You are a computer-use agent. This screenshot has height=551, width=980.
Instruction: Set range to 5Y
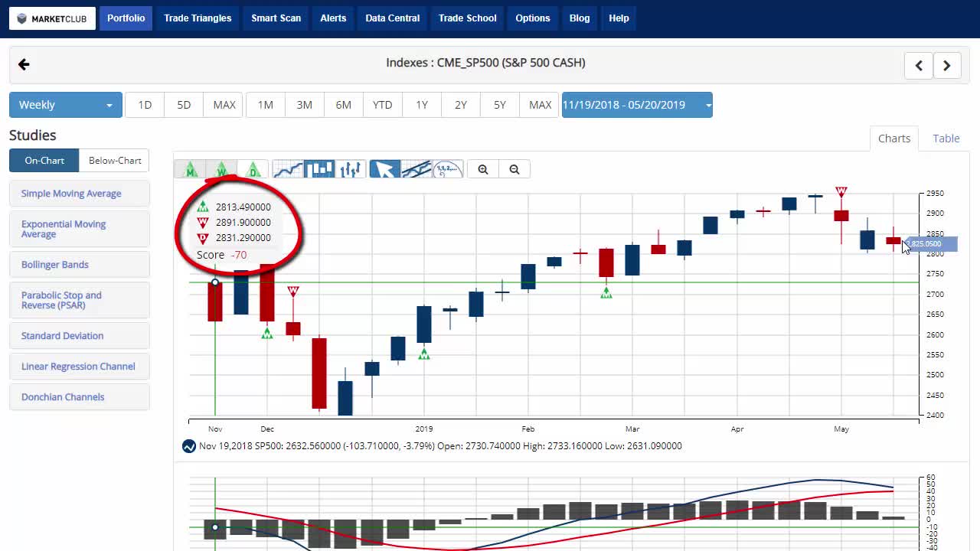[500, 105]
